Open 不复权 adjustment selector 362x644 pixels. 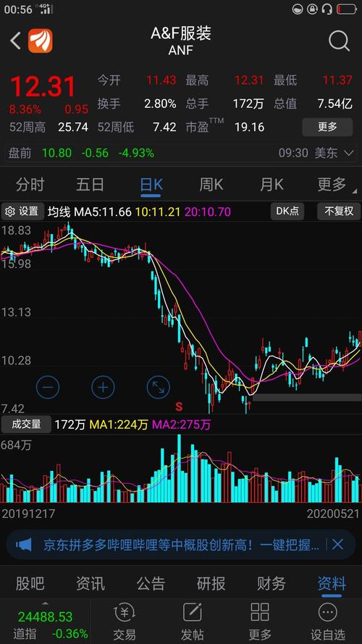pos(339,212)
